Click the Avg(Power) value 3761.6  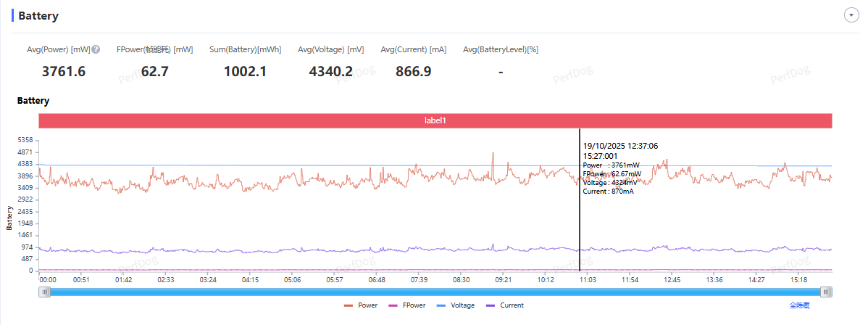(64, 71)
